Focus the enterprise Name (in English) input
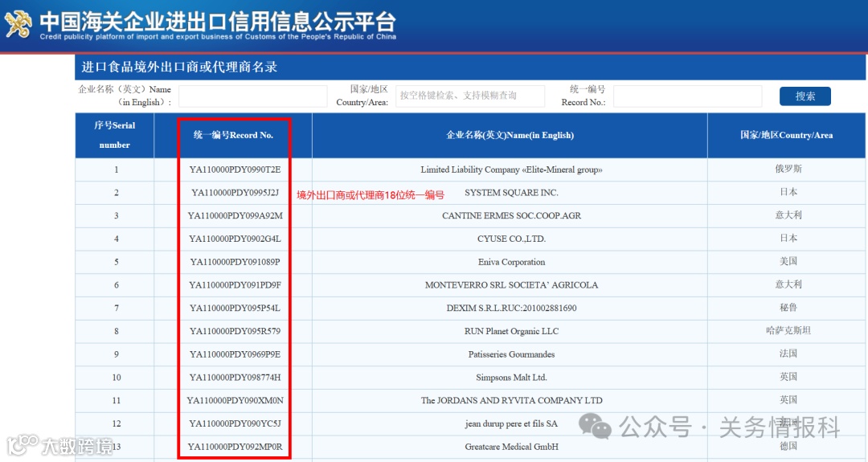868x462 pixels. pos(253,96)
